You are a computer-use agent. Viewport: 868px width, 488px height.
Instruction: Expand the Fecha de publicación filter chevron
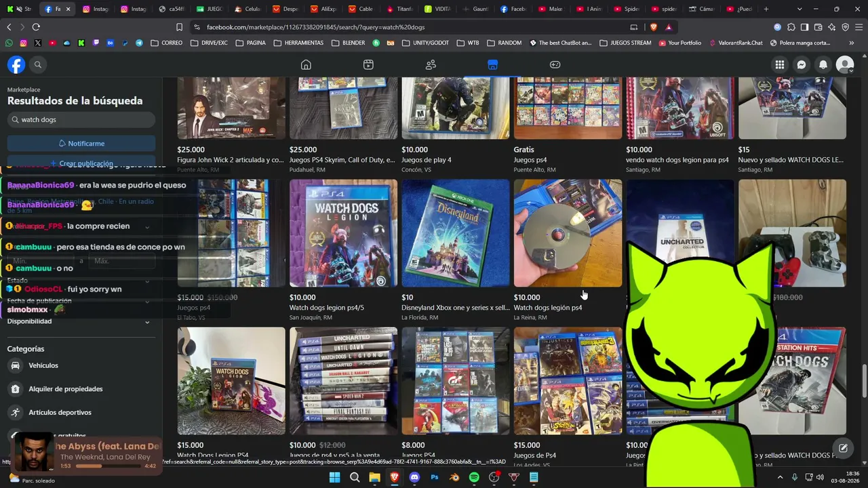click(x=147, y=302)
